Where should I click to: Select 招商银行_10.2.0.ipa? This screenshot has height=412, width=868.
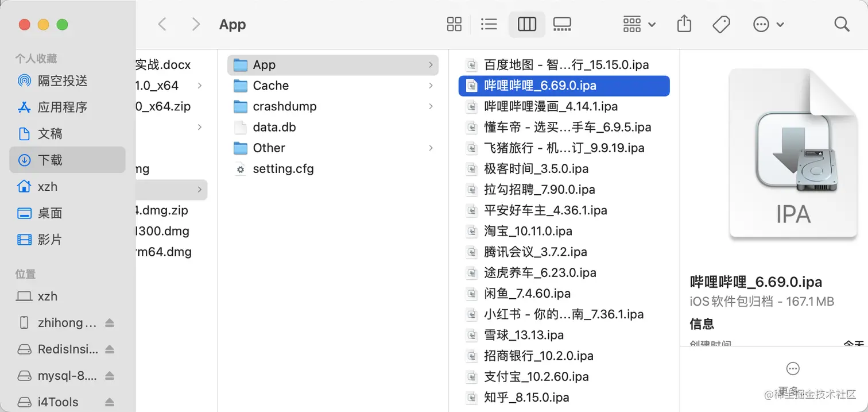pyautogui.click(x=564, y=356)
